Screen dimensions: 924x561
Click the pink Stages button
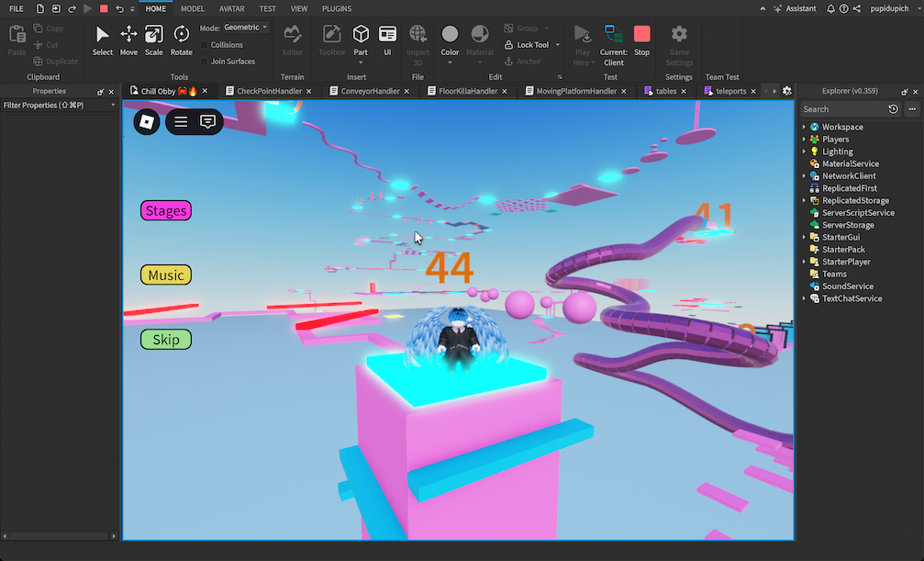[165, 210]
